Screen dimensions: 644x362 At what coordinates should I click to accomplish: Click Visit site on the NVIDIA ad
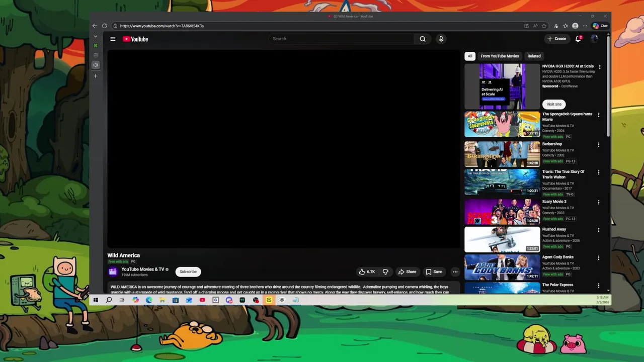click(x=554, y=104)
